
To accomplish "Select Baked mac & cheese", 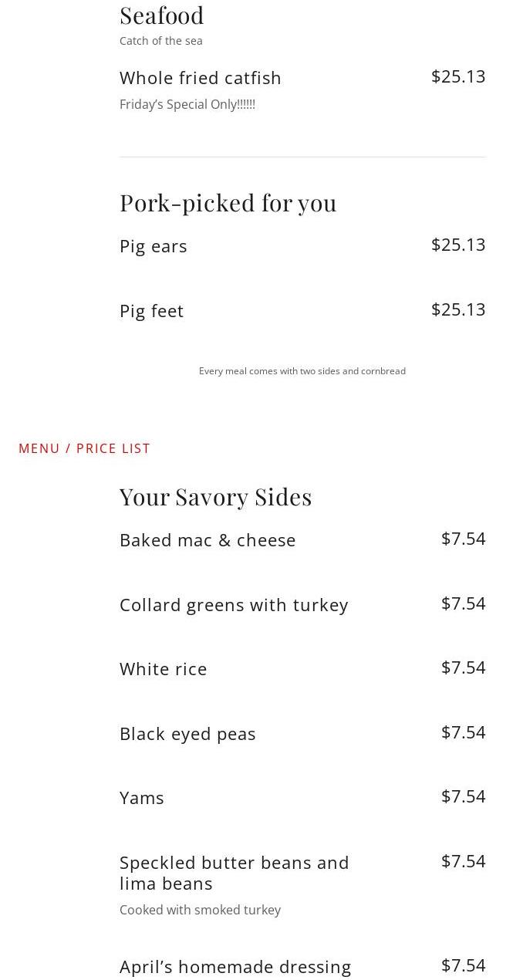I will [208, 540].
